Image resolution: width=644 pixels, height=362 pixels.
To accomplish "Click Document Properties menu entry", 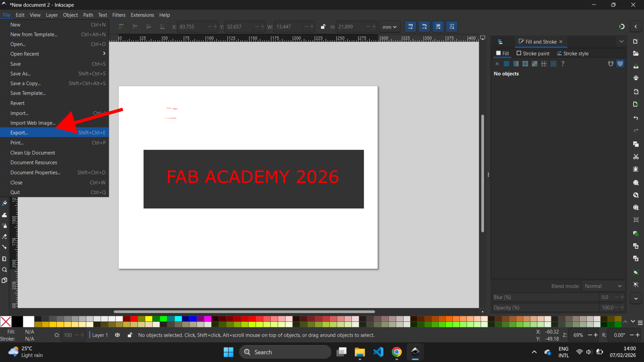I will click(35, 172).
